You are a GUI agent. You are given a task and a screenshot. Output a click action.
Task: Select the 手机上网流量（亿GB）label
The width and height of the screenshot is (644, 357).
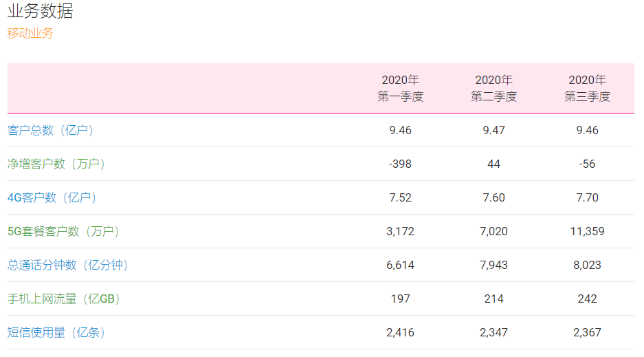64,299
